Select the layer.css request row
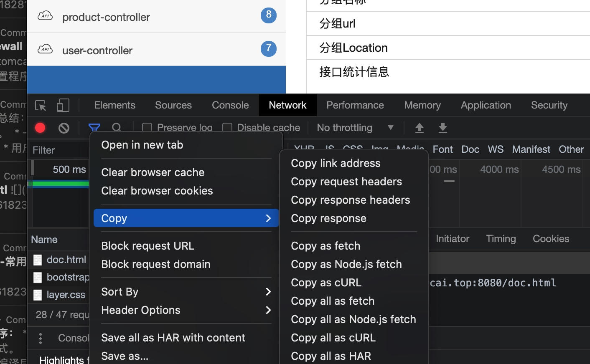 tap(66, 295)
